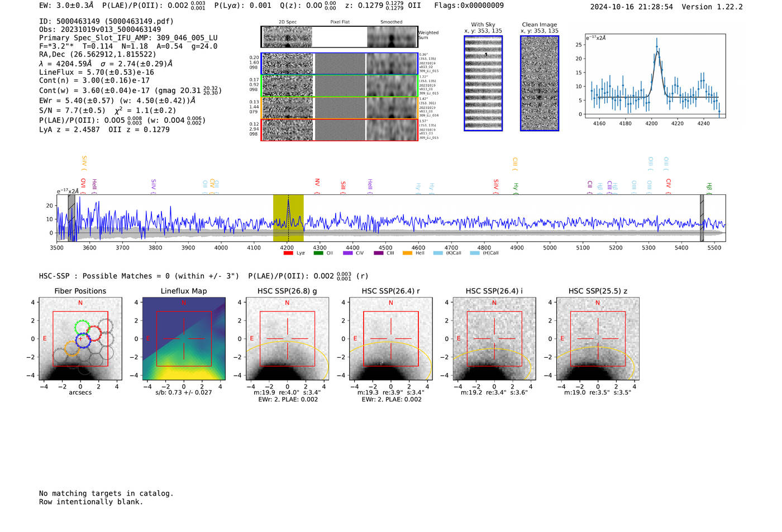
Task: Select the orange-bordered fiber 2D spectrum row
Action: (340, 108)
